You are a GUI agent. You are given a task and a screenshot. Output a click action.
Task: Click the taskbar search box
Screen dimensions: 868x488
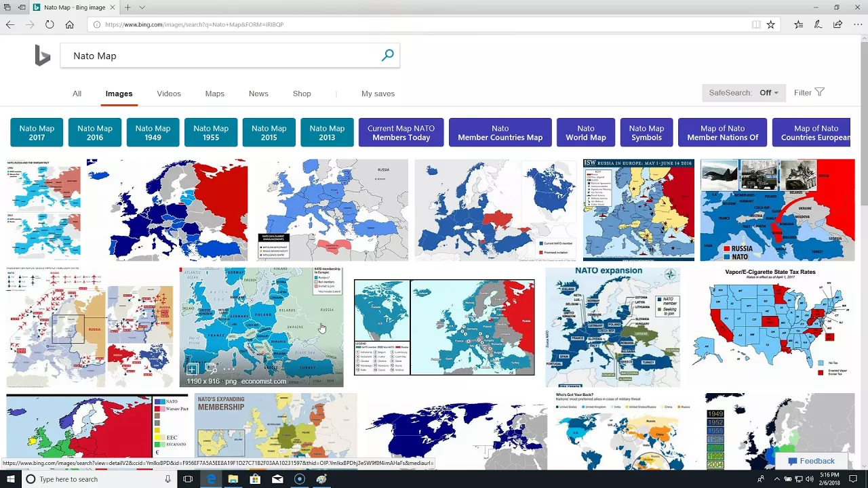point(100,479)
